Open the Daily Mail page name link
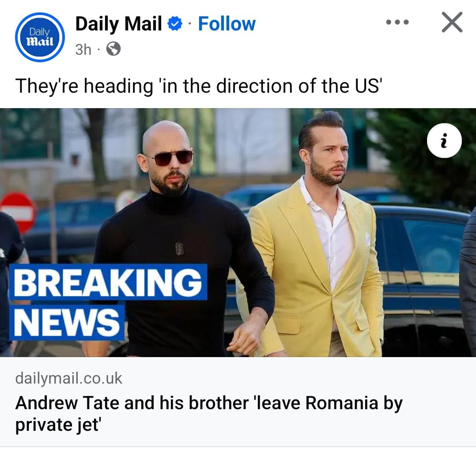This screenshot has width=476, height=452. click(x=118, y=24)
